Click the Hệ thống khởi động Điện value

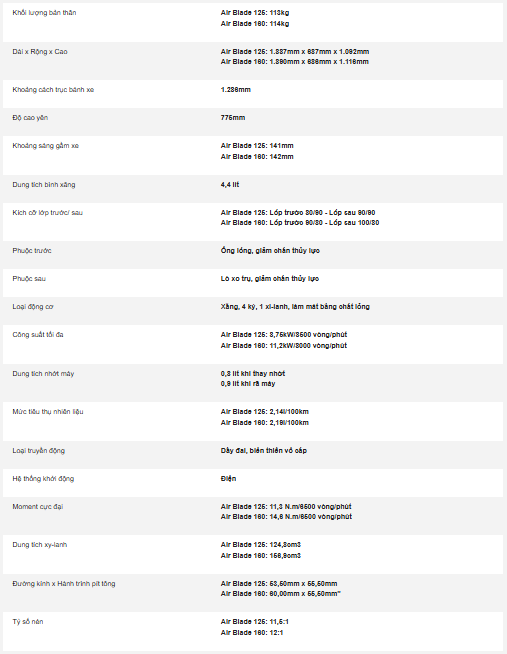click(x=228, y=478)
